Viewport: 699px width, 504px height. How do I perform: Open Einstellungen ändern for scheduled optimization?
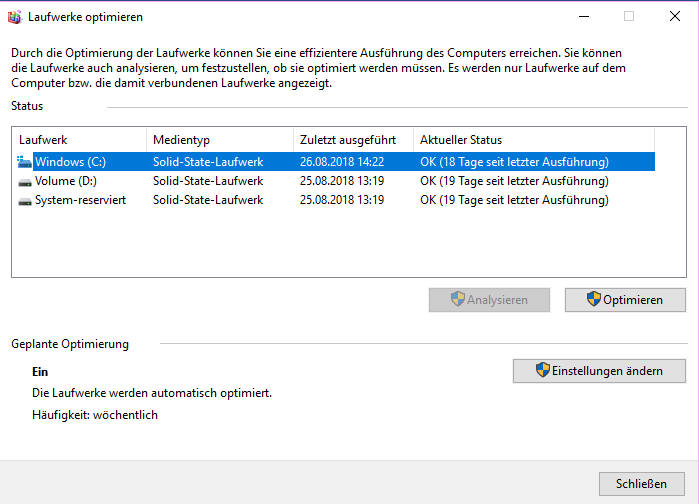(599, 371)
